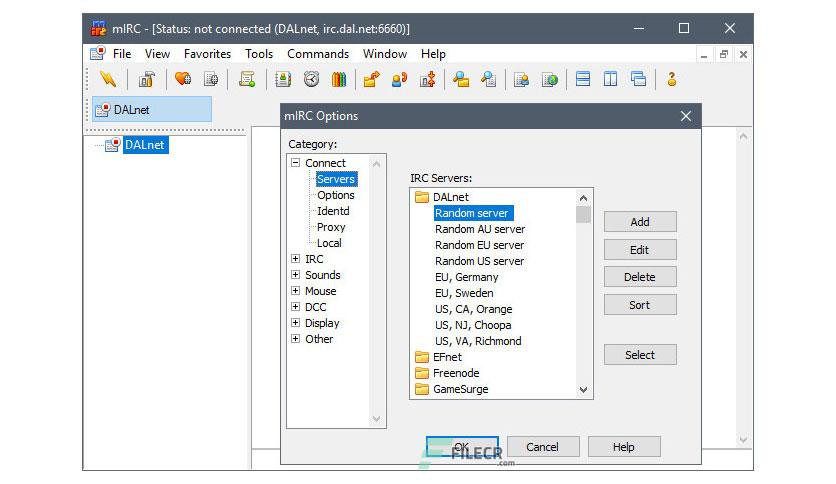Select Random US server entry
The image size is (836, 484).
[479, 261]
